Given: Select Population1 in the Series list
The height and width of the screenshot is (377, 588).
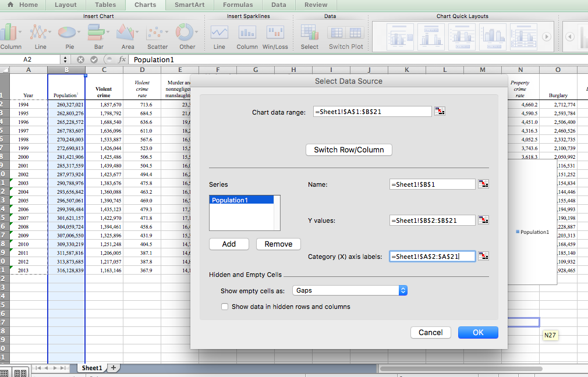Looking at the screenshot, I should click(x=241, y=200).
